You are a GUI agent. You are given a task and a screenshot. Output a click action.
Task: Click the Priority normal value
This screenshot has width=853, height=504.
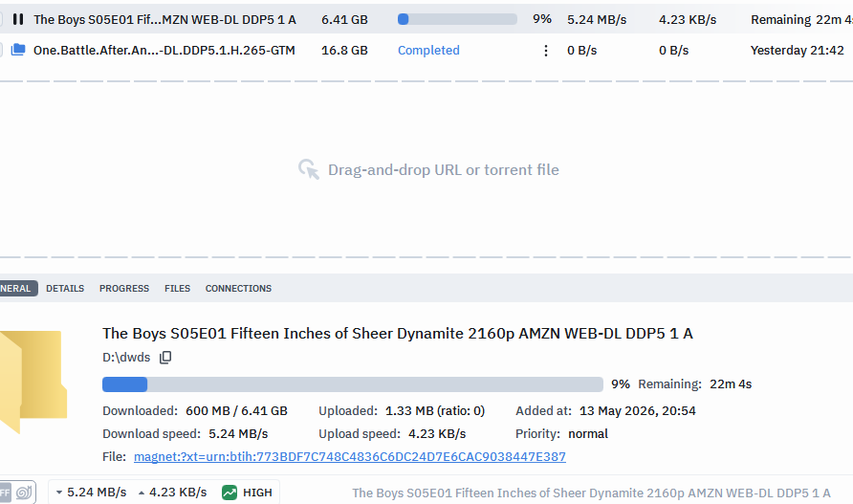tap(588, 434)
